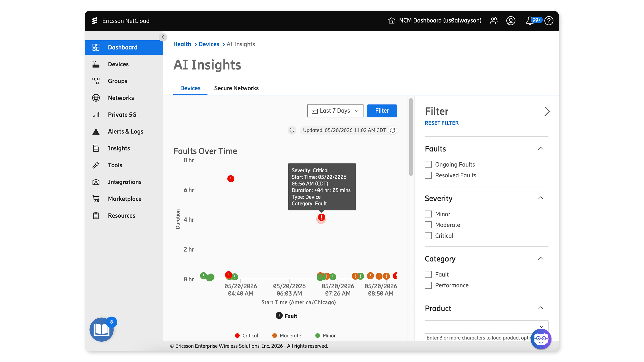Select the critical fault marker near 7 hr

(x=231, y=179)
